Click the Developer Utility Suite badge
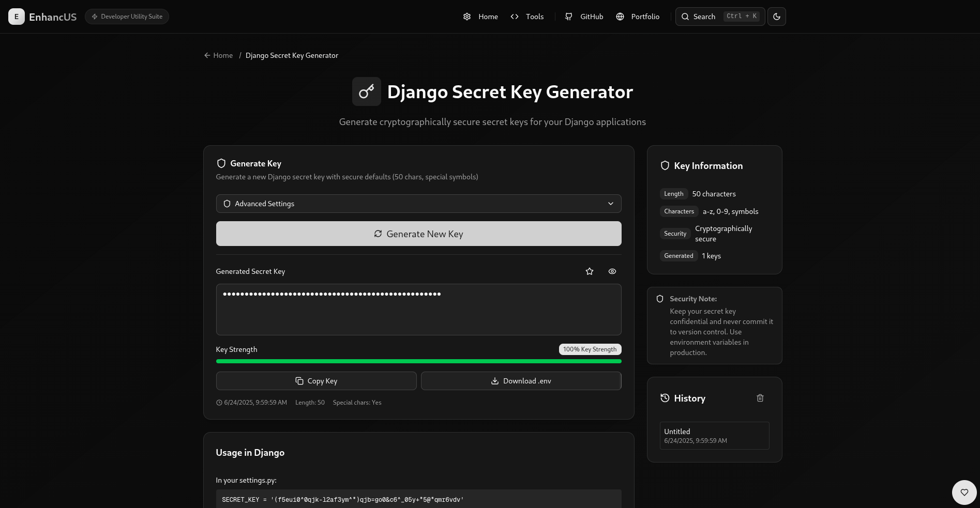The height and width of the screenshot is (508, 980). tap(127, 16)
